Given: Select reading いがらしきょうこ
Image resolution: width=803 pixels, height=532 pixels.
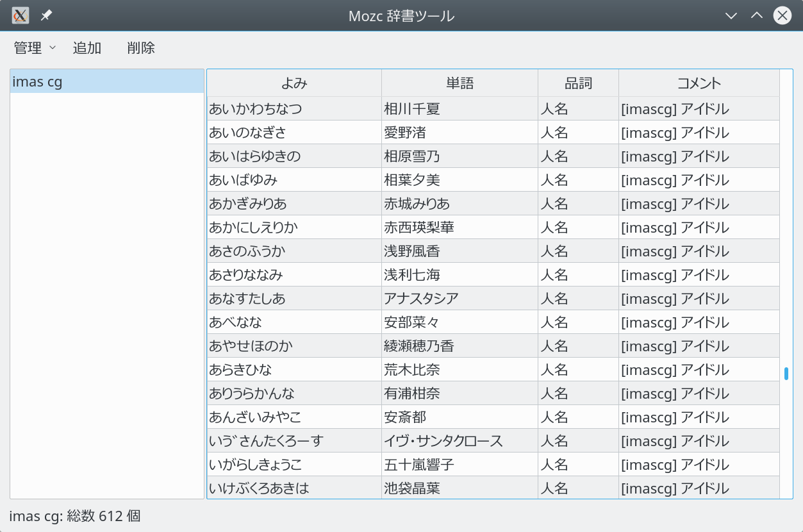Looking at the screenshot, I should click(294, 465).
